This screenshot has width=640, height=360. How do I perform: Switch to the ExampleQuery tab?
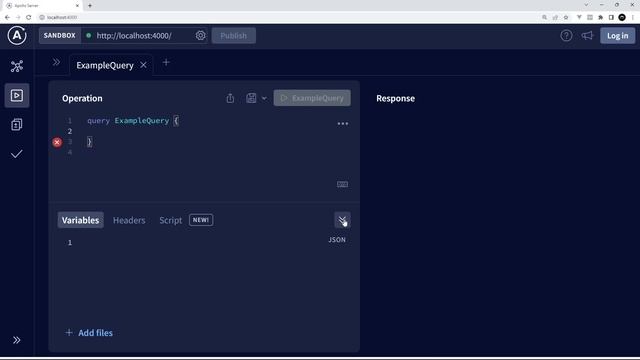pos(105,65)
